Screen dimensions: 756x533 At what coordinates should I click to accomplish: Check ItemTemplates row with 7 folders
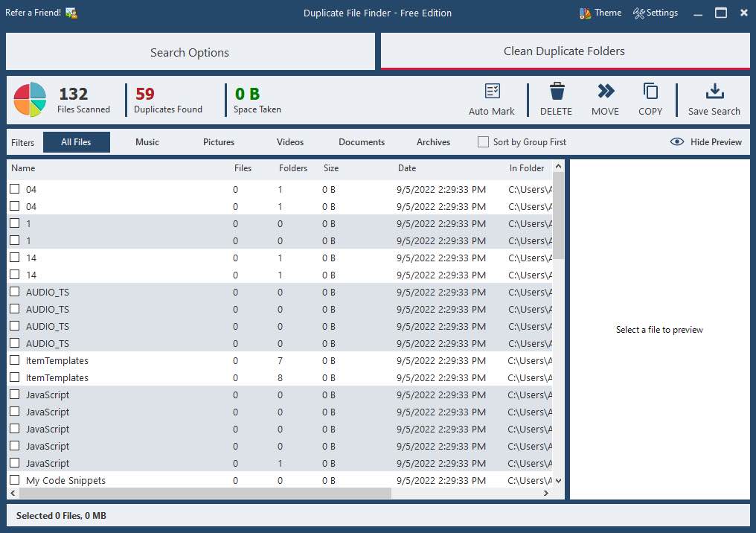(15, 360)
